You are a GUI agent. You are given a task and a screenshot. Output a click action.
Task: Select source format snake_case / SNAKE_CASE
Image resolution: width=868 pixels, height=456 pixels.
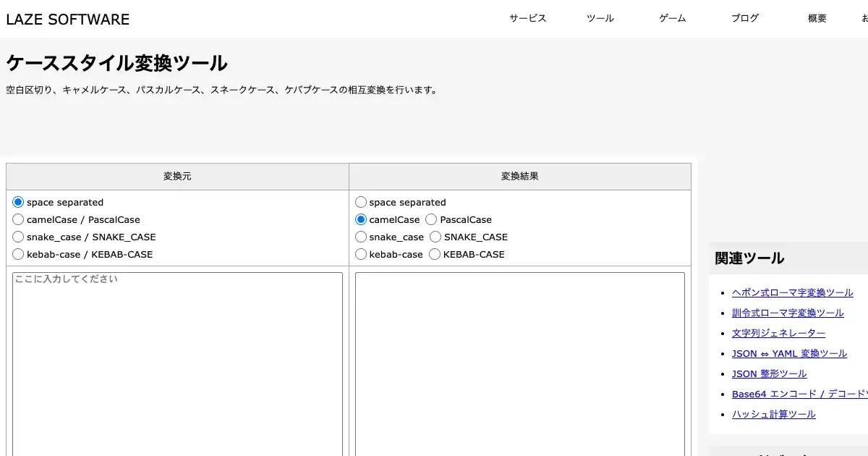18,237
